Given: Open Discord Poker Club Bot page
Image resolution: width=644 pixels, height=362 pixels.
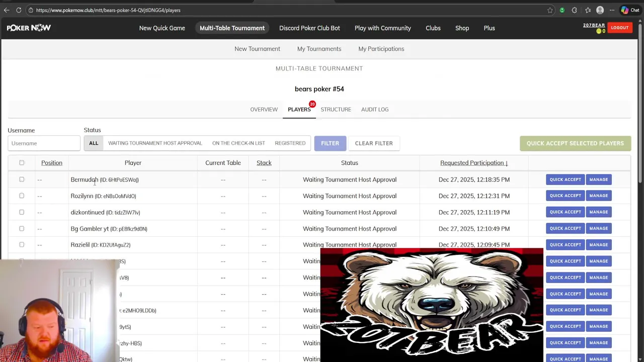Looking at the screenshot, I should 309,28.
